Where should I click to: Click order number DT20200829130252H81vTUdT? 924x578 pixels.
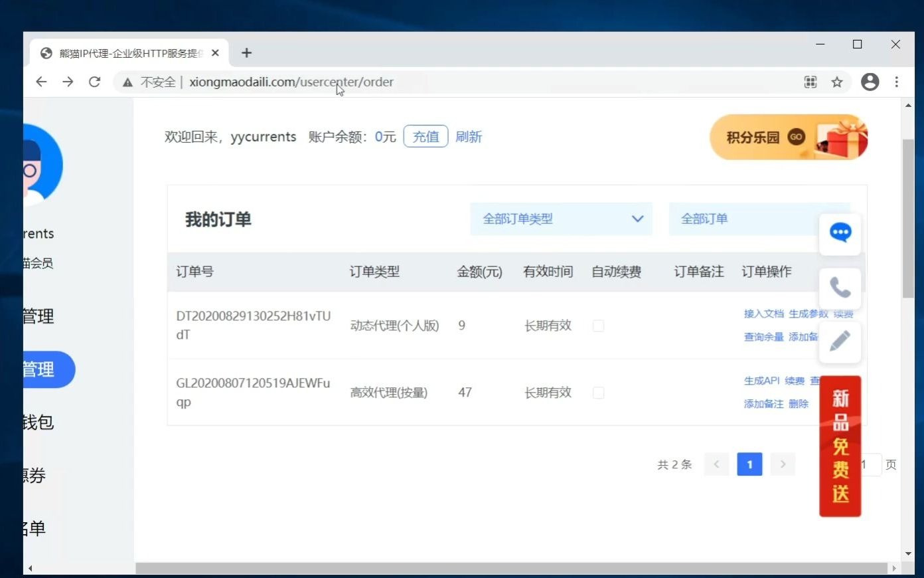point(253,326)
